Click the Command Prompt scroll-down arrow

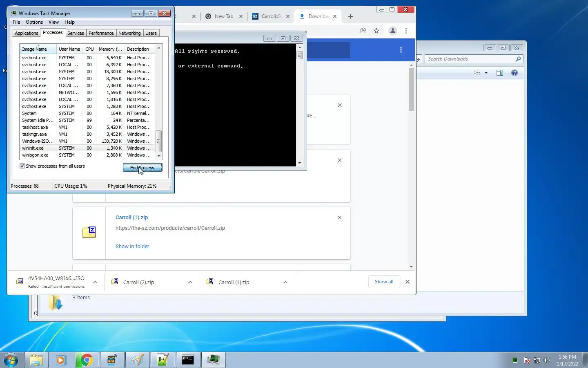(300, 163)
